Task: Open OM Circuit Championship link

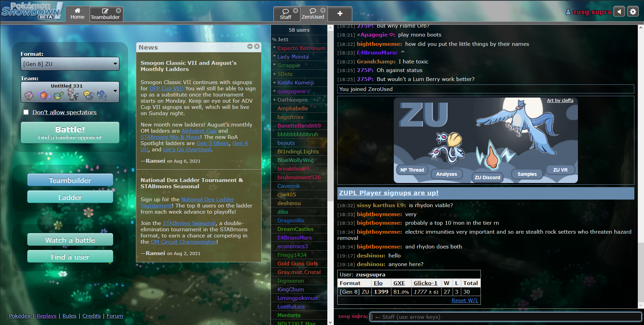Action: tap(183, 242)
